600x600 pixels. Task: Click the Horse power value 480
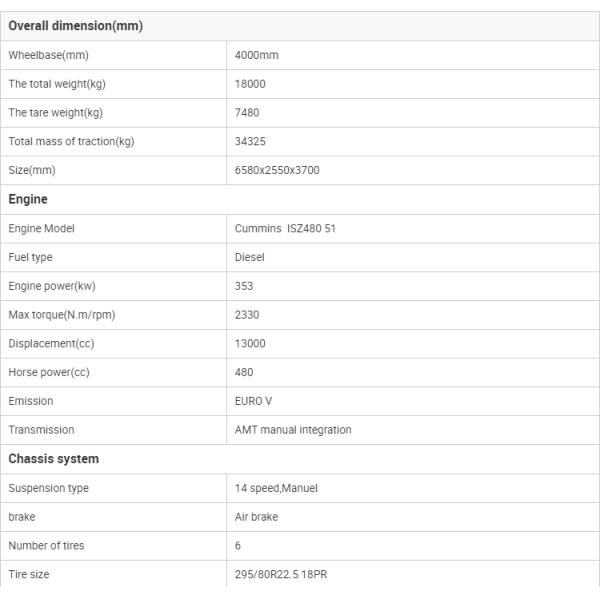(244, 373)
